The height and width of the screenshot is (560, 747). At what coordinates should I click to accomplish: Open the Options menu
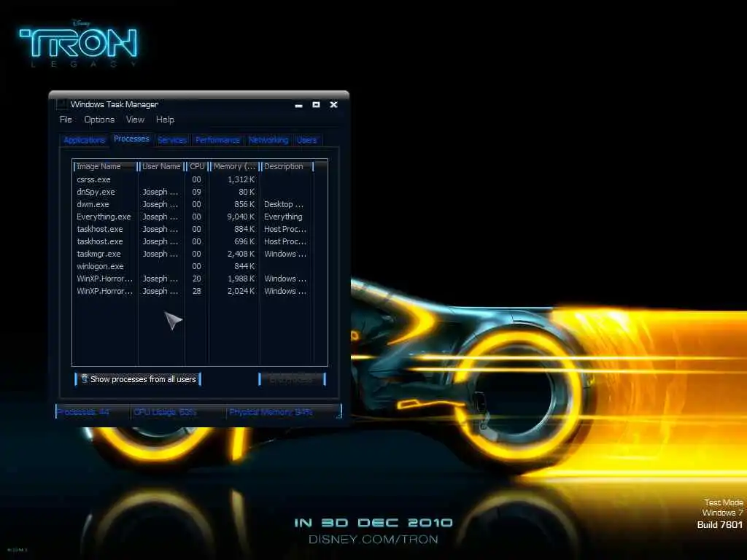(99, 120)
